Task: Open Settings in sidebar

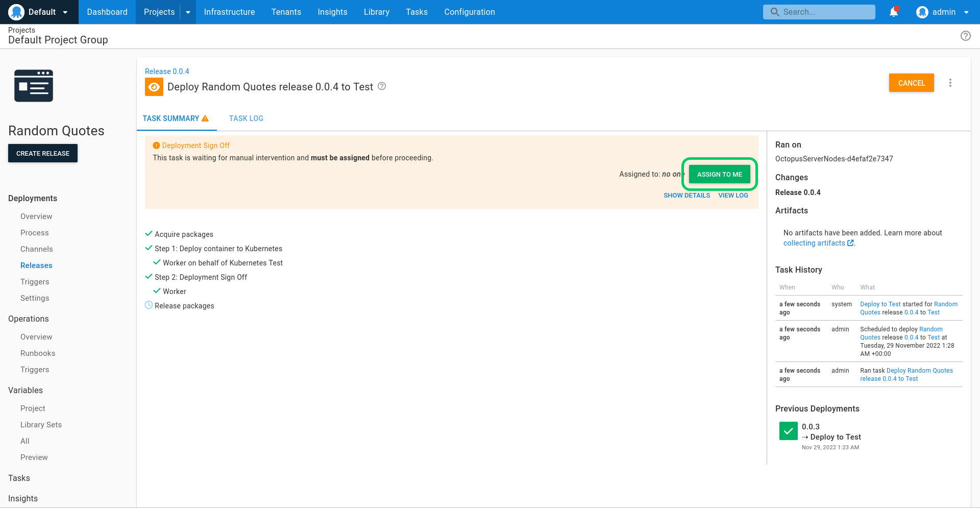Action: point(35,298)
